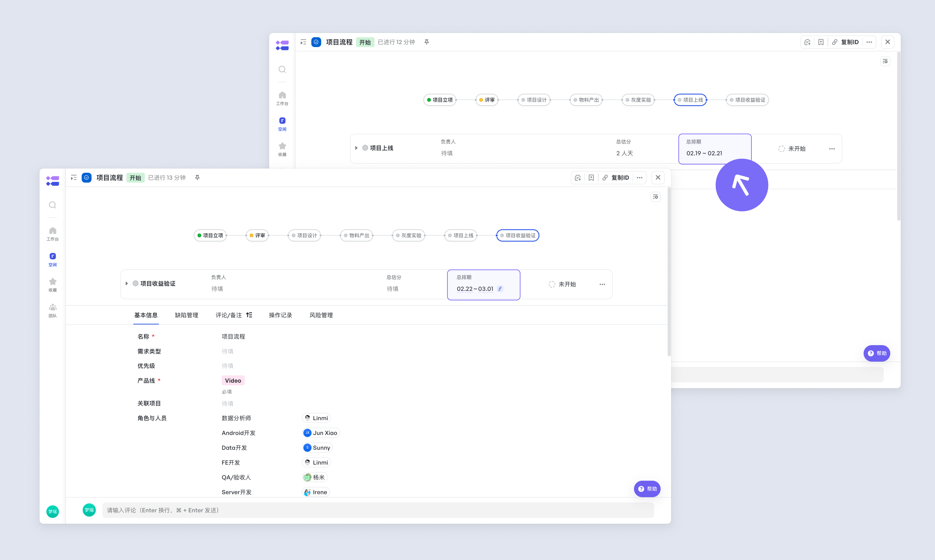This screenshot has width=935, height=560.
Task: Select the 评审 node in front window workflow
Action: (257, 235)
